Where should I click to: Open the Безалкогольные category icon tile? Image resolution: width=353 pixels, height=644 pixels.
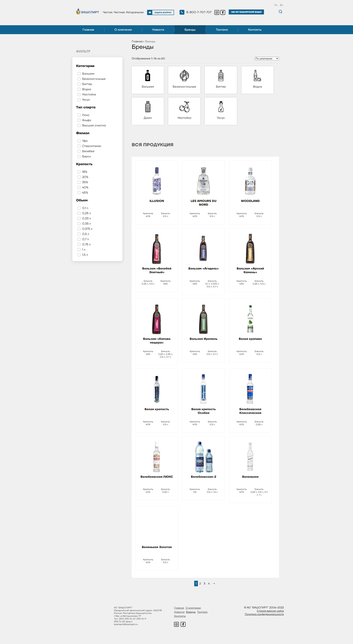(x=184, y=80)
